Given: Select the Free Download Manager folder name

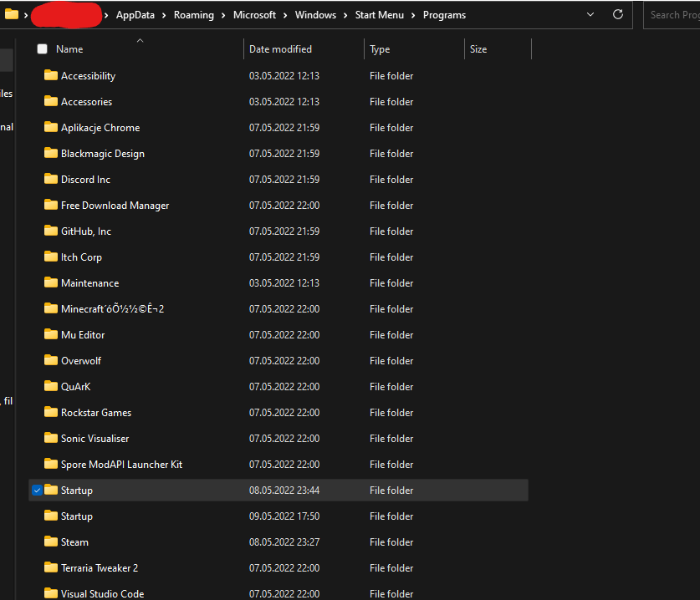Looking at the screenshot, I should (115, 206).
